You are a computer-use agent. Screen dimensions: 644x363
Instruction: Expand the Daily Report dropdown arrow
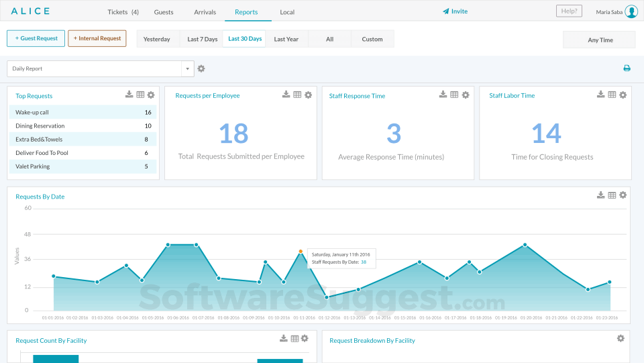tap(188, 68)
